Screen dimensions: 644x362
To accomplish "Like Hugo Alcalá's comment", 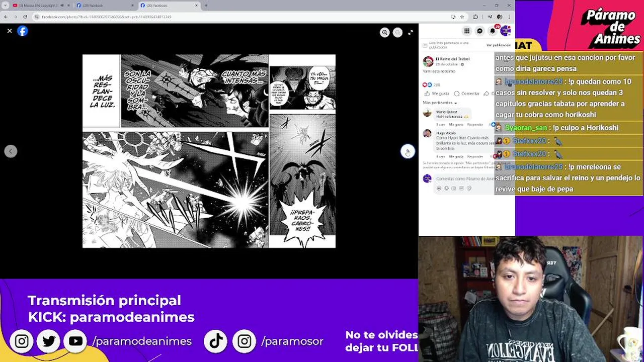I will (456, 156).
